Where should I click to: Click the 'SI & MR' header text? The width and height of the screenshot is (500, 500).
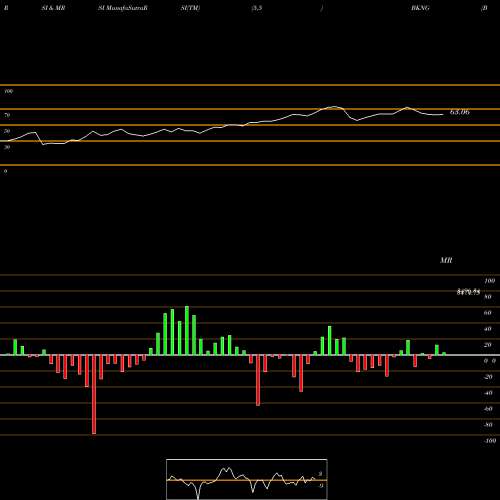click(53, 8)
